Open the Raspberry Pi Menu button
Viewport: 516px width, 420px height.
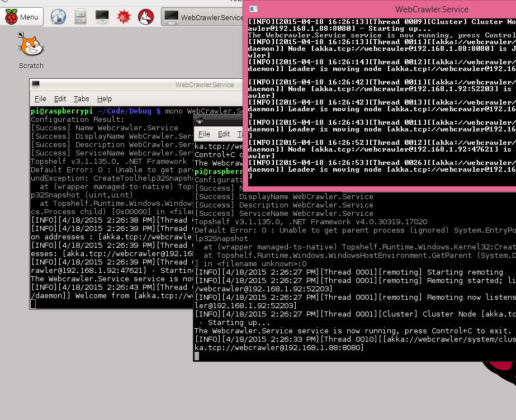pos(22,17)
